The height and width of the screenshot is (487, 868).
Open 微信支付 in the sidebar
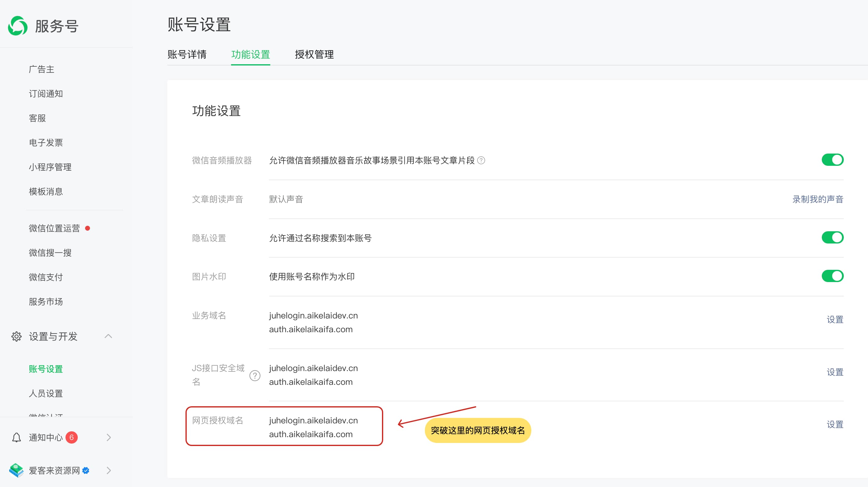(46, 277)
